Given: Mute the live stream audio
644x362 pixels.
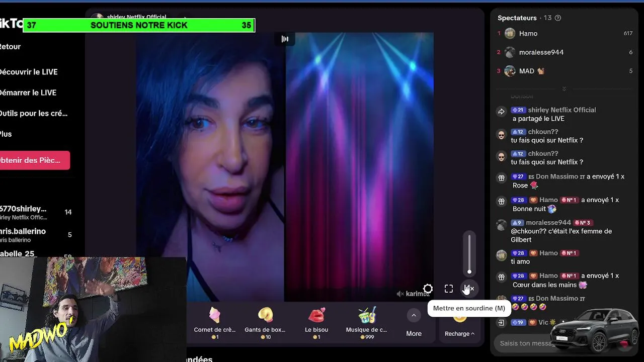Looking at the screenshot, I should pos(469,289).
